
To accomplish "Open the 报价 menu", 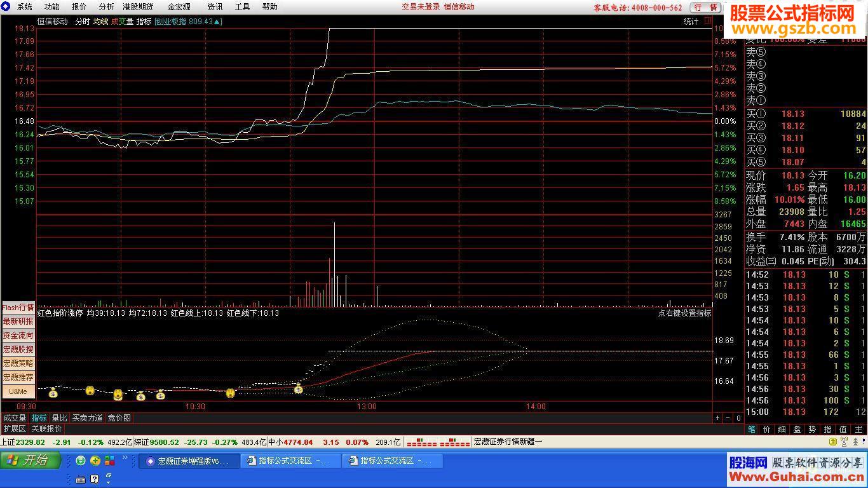I will coord(79,7).
